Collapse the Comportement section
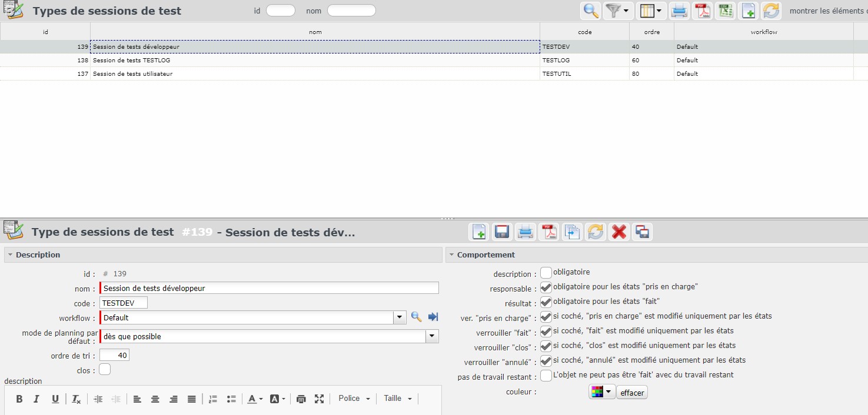Viewport: 868px width, 415px height. pos(451,255)
